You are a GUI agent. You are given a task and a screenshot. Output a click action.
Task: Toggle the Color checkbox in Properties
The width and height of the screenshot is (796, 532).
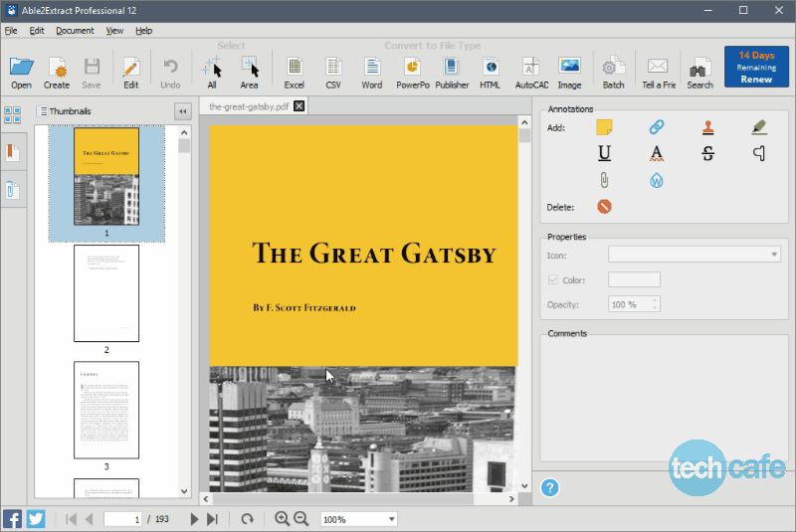pos(553,280)
